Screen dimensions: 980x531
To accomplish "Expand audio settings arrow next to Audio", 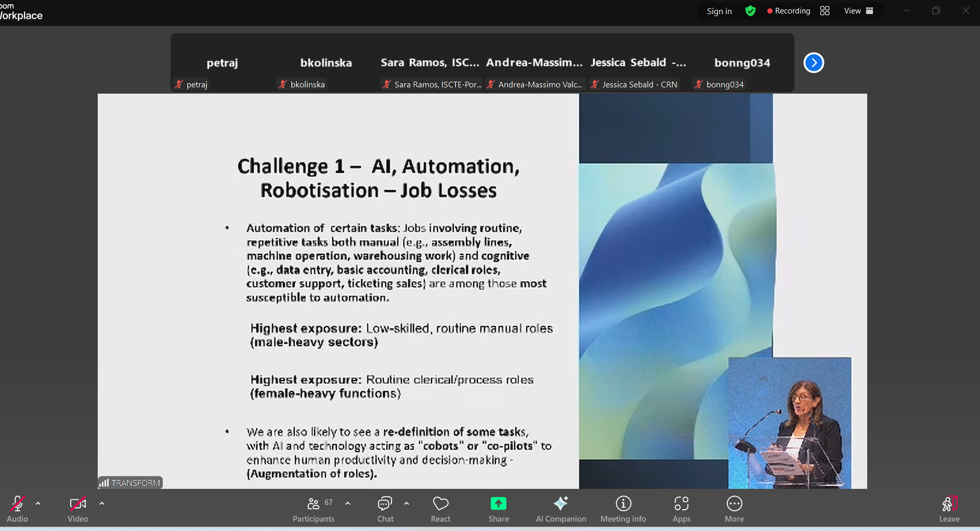I will [38, 503].
